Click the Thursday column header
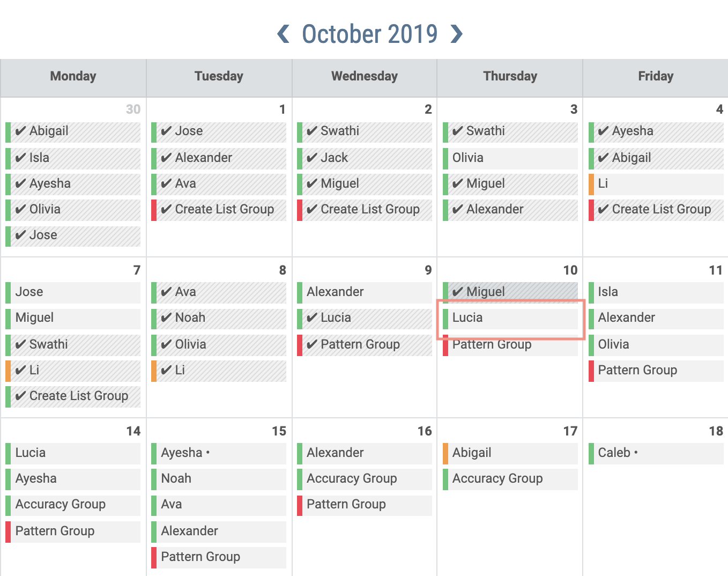The image size is (728, 576). coord(509,76)
